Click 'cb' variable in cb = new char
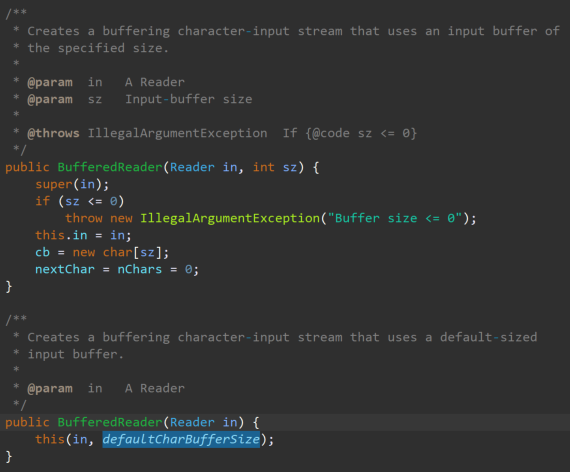Viewport: 570px width, 472px height. (x=43, y=252)
